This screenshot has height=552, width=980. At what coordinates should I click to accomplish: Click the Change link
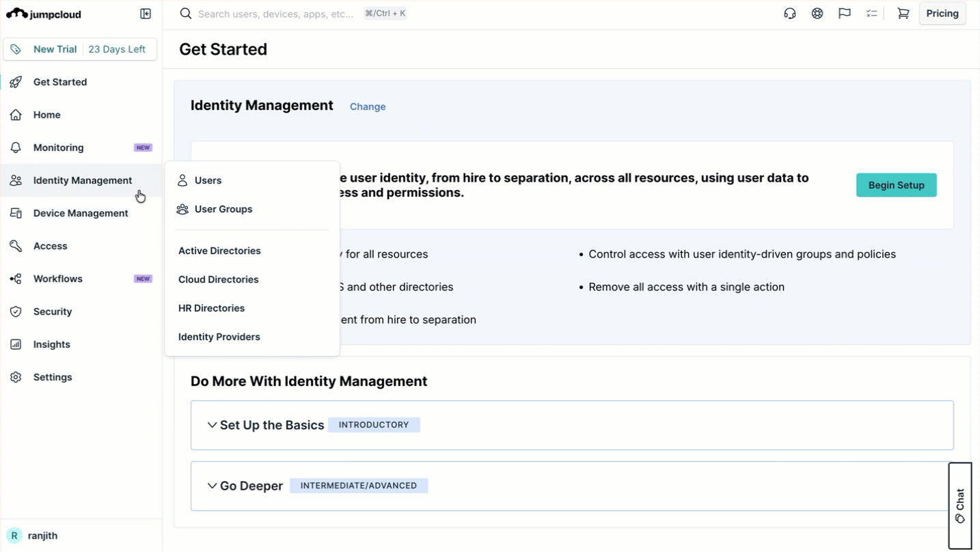tap(368, 107)
